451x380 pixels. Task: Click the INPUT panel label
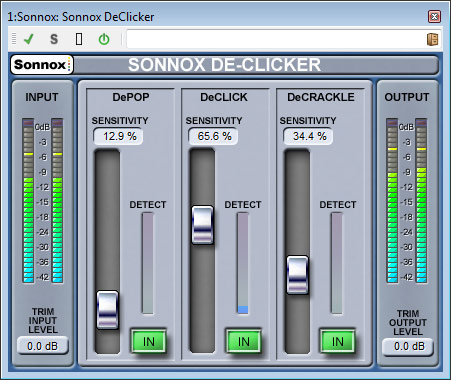click(42, 97)
